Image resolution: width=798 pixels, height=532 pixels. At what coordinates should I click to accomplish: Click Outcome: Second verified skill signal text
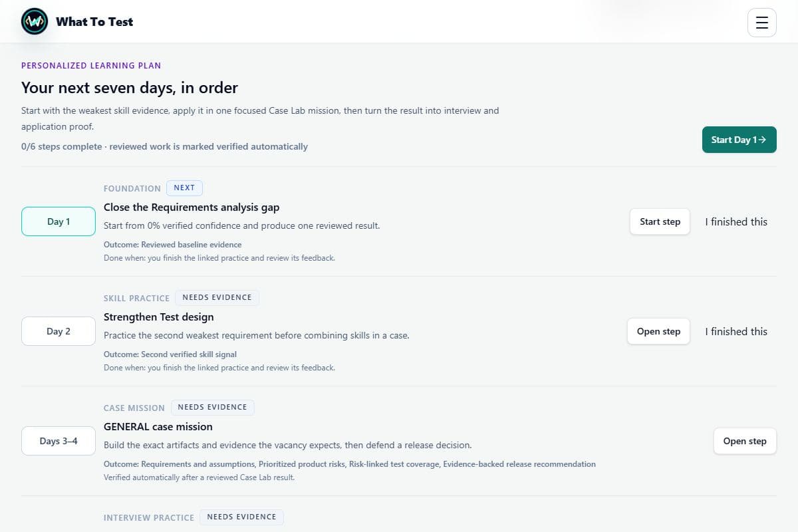(170, 354)
